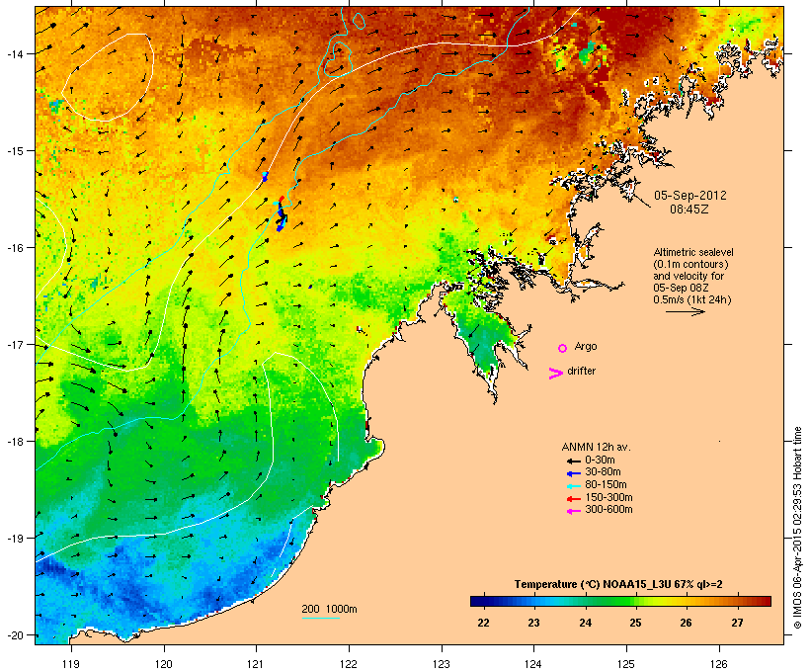The image size is (810, 672).
Task: Click the latitude label -19
Action: (15, 538)
